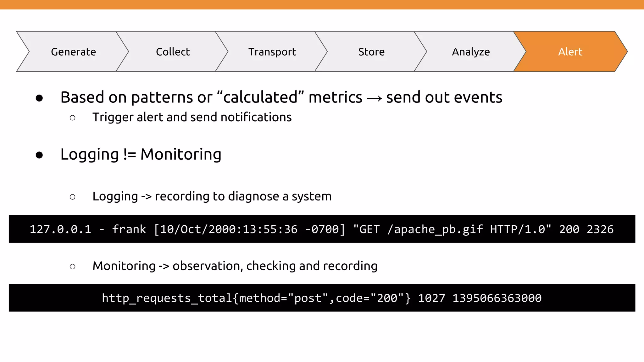Click the line "Logging -> recording to diagnose a system"
This screenshot has height=362, width=644.
click(x=212, y=196)
